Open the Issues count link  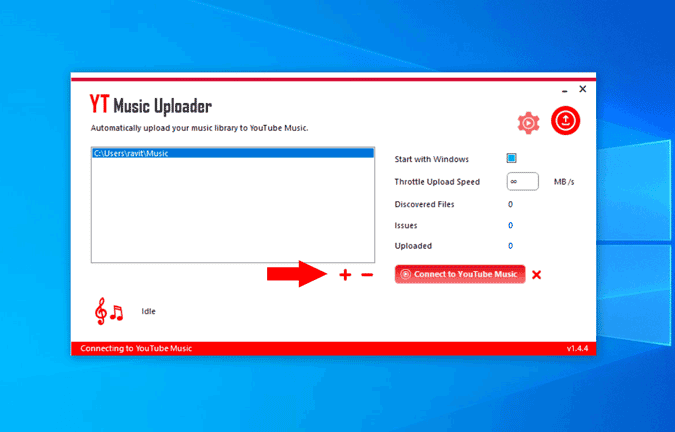510,225
